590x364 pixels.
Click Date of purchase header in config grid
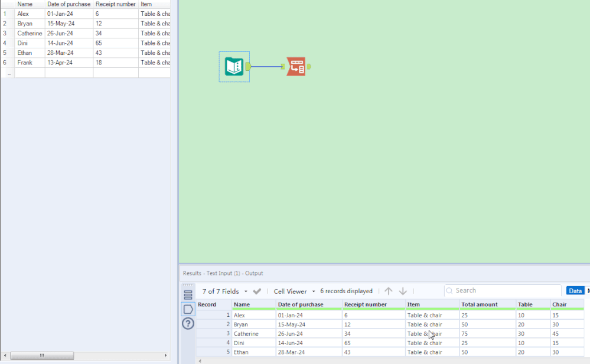pos(69,4)
